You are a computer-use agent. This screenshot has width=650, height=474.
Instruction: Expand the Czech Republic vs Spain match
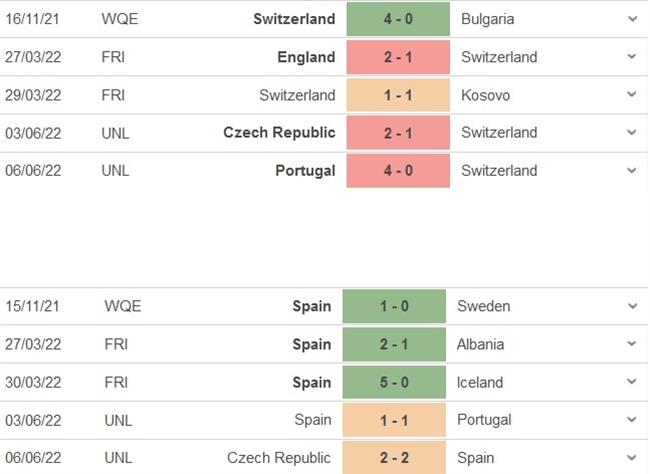pos(631,458)
